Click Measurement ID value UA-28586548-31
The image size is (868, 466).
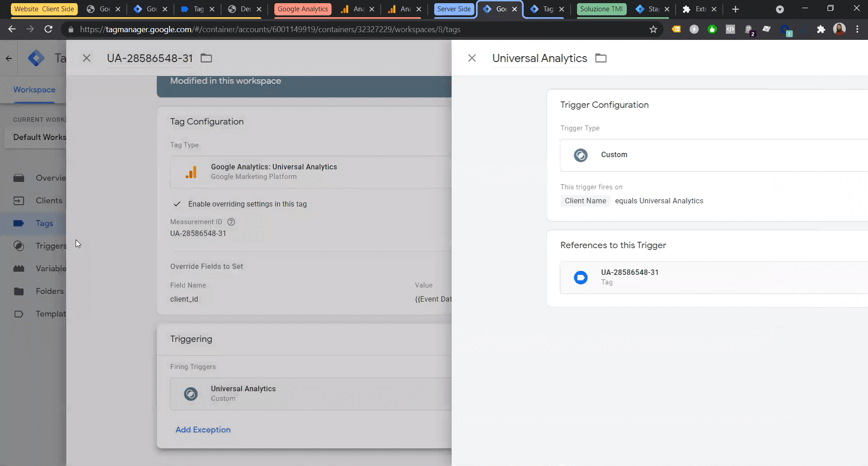click(198, 234)
